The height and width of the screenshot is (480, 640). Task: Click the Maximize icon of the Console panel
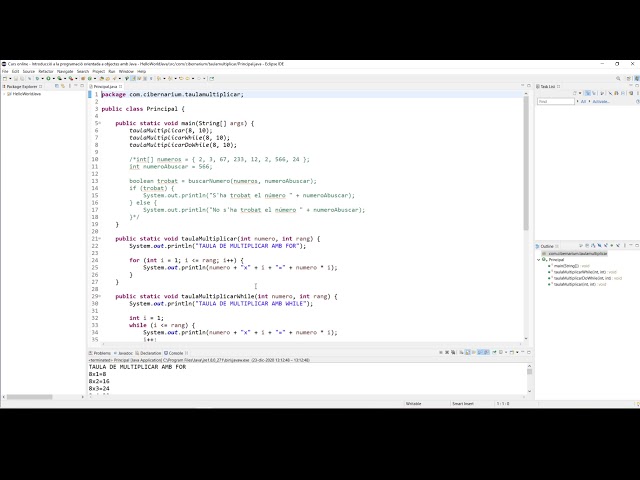[x=529, y=352]
